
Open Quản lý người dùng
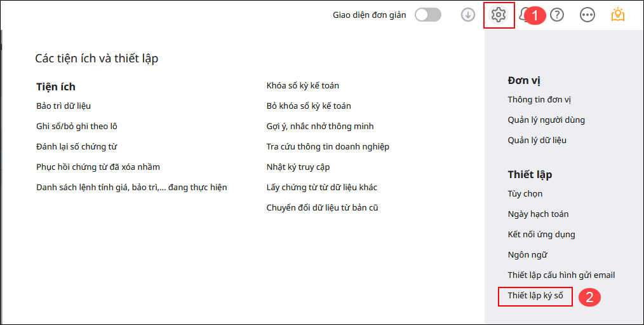[546, 120]
